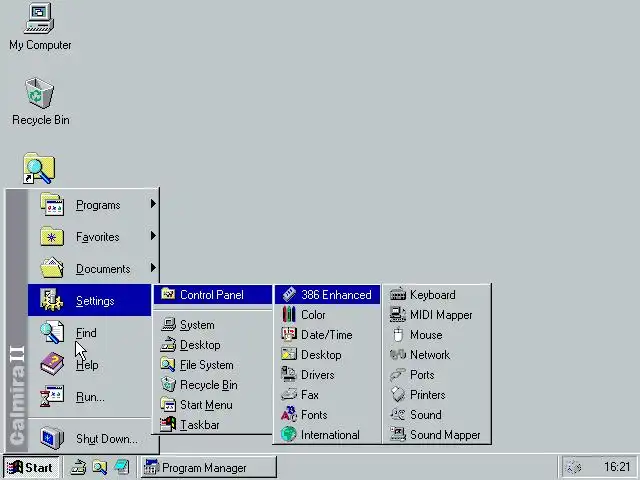Click the Documents folder icon in Start menu
Image resolution: width=640 pixels, height=480 pixels.
(x=52, y=268)
